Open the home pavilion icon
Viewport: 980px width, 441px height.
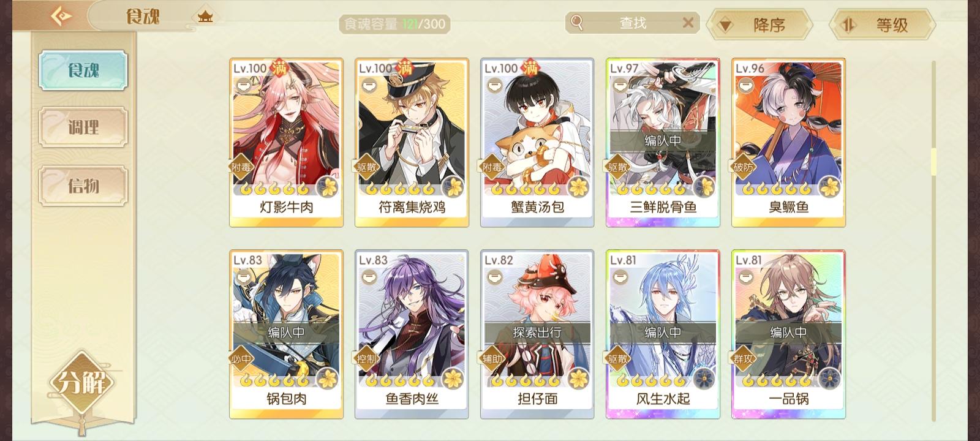click(x=205, y=17)
